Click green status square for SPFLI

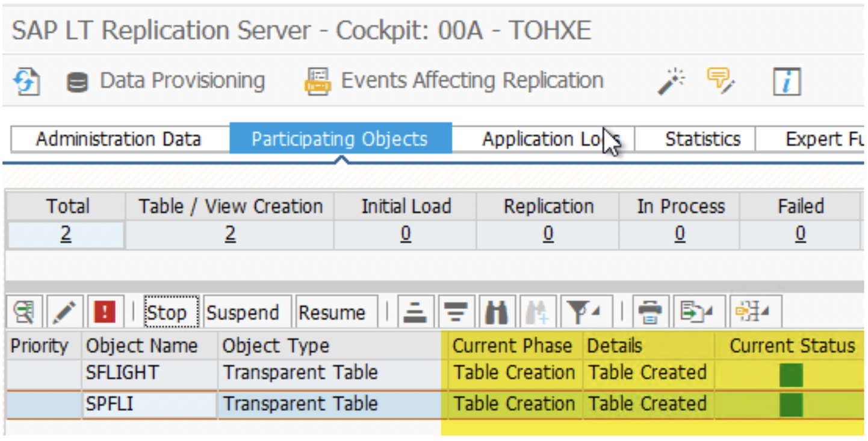point(791,405)
